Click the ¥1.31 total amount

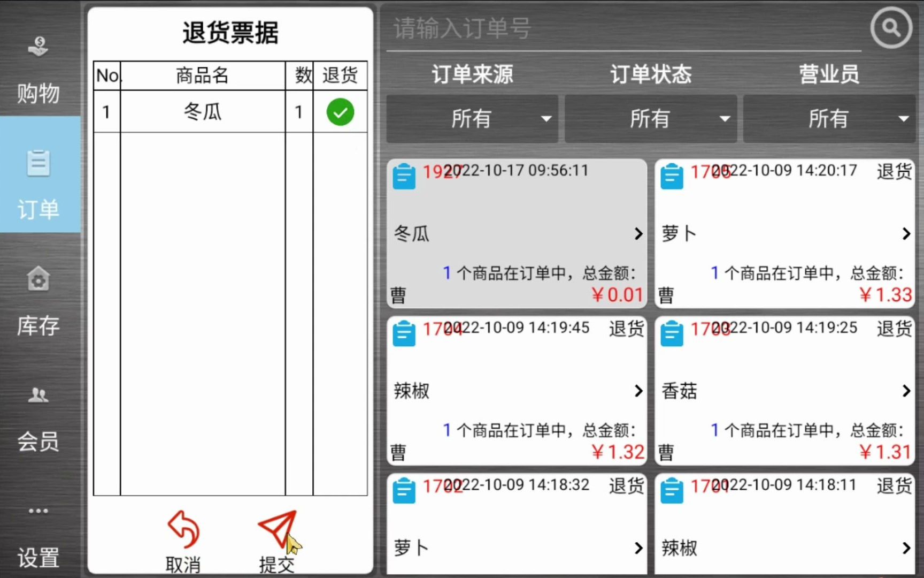coord(885,452)
